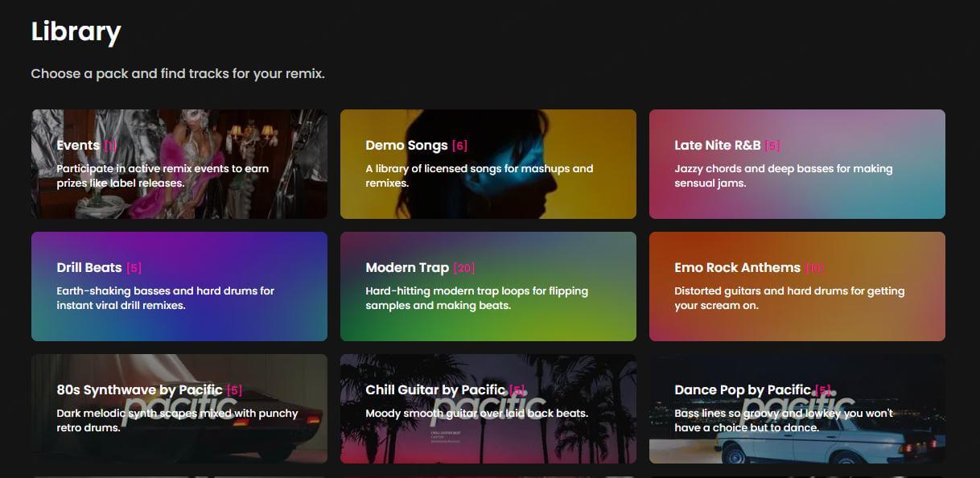
Task: Open the Events pack card
Action: coord(179,164)
